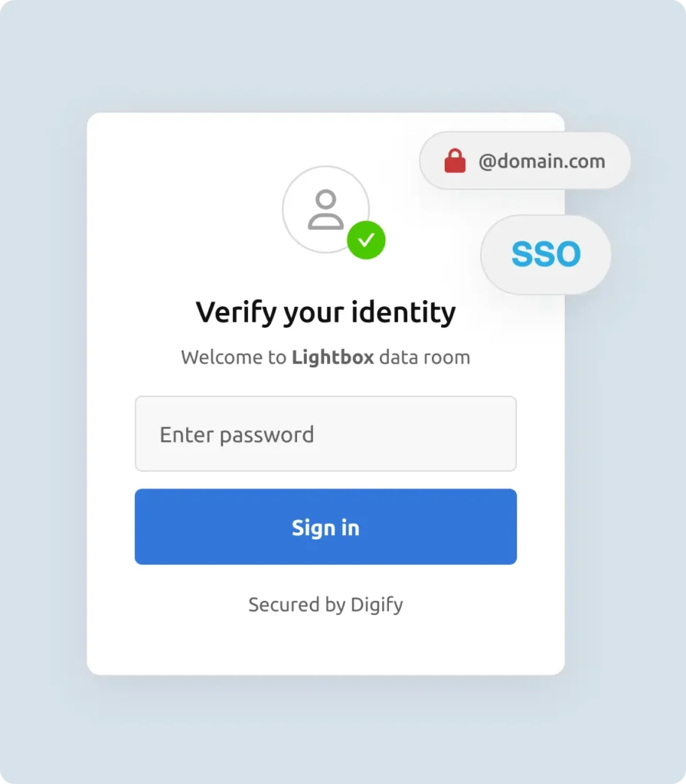
Task: Choose the SSO badge
Action: (546, 255)
